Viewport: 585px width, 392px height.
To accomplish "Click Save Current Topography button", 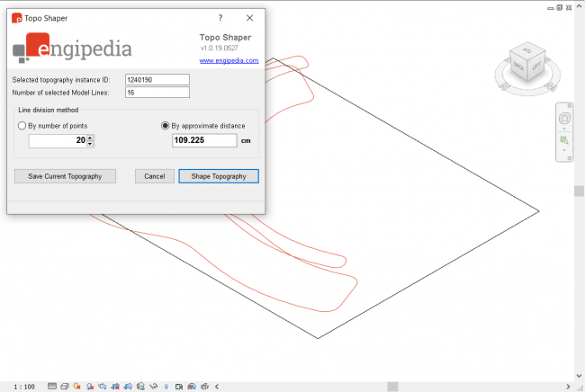I will point(65,176).
